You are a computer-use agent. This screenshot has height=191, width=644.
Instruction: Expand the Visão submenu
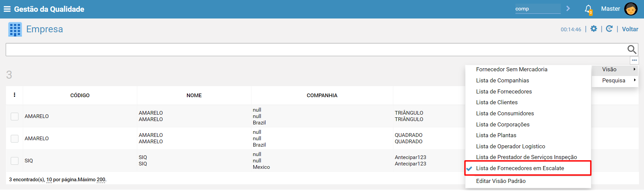615,69
